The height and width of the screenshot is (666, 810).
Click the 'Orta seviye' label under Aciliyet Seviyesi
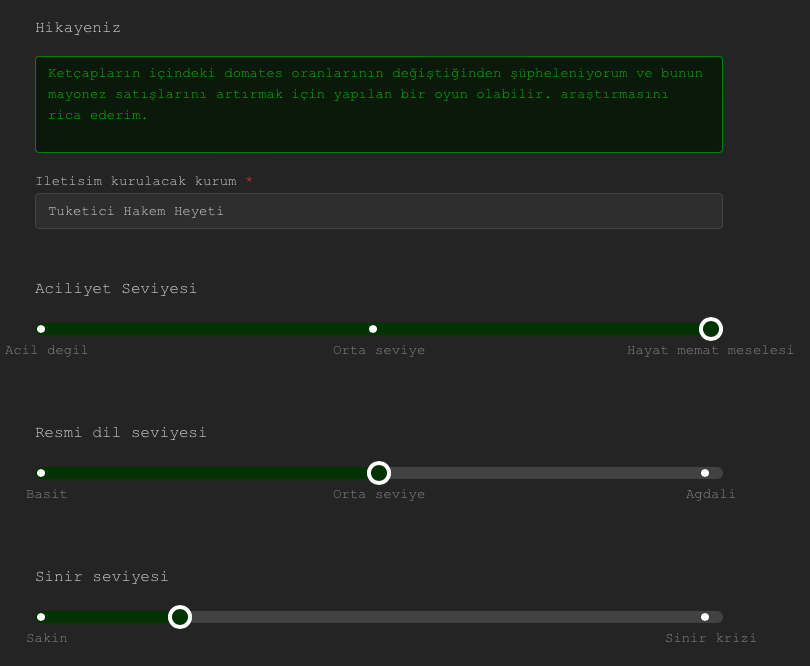379,350
